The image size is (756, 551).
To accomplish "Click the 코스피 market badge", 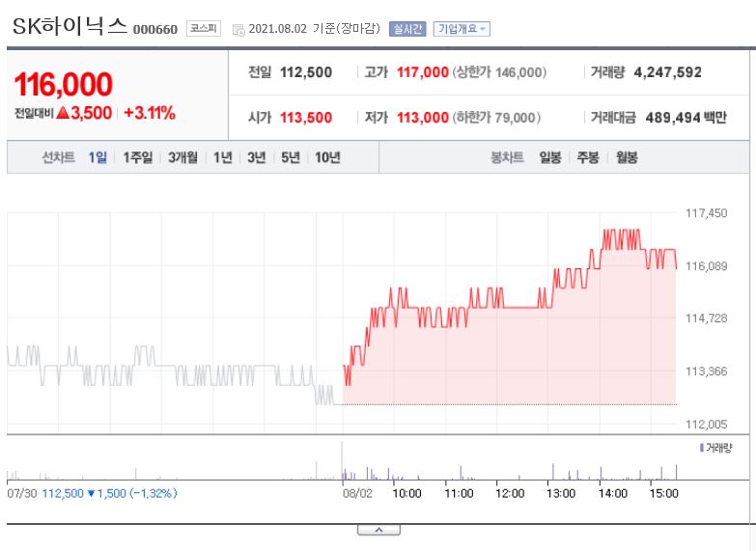I will tap(204, 28).
